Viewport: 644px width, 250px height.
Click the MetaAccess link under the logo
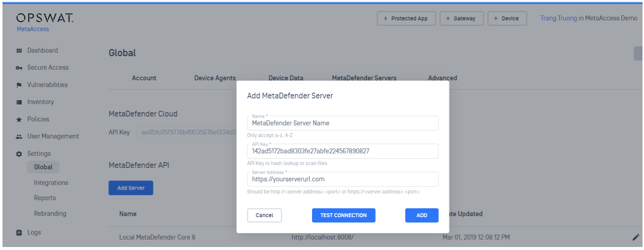(33, 29)
